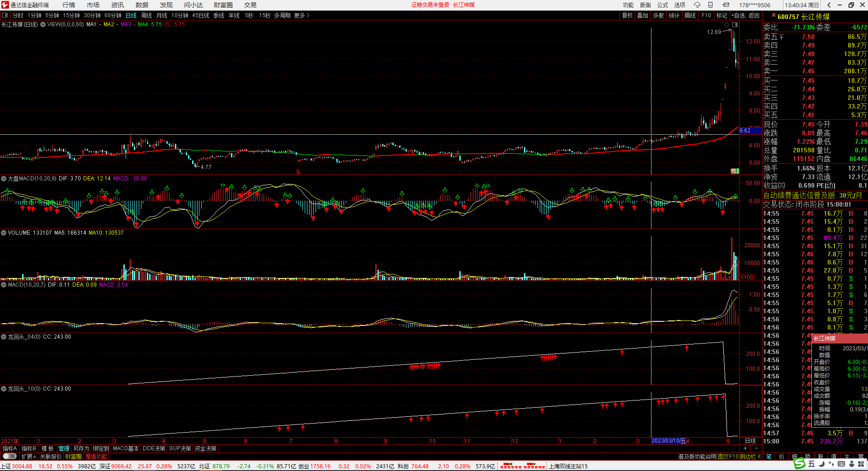Click the diamond marker icon above chart
Viewport: 868px width, 471px height.
coord(726,24)
